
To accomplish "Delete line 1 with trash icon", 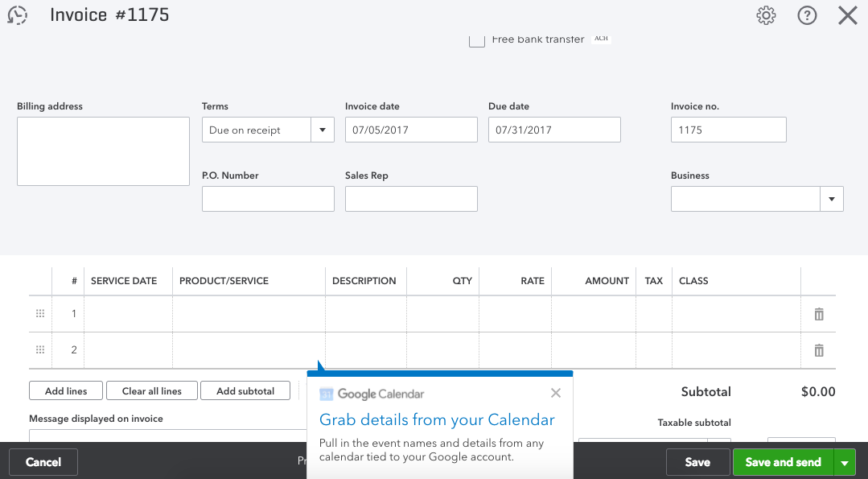I will (x=819, y=314).
